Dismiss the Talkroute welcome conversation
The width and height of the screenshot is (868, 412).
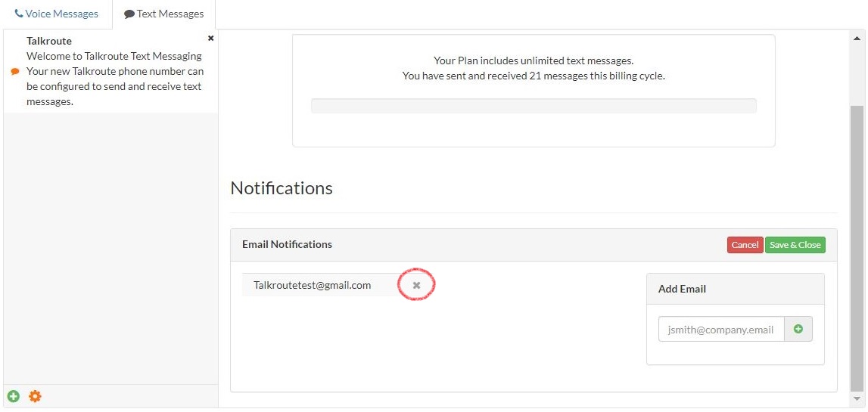click(211, 38)
